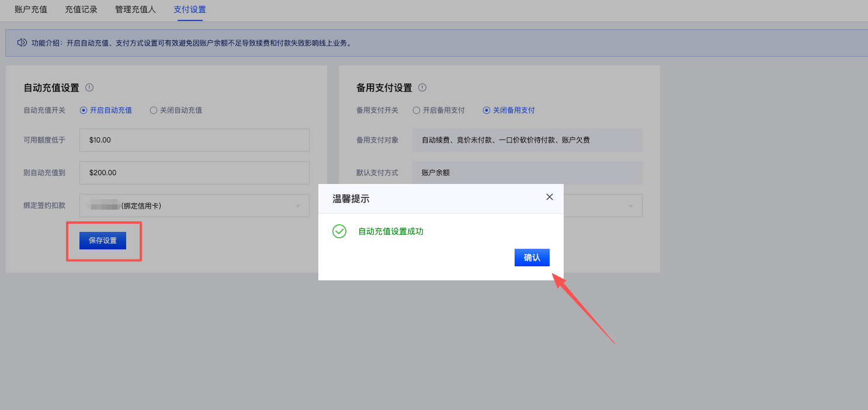Screen dimensions: 868x410
Task: Select the 支付设置 tab
Action: (x=190, y=9)
